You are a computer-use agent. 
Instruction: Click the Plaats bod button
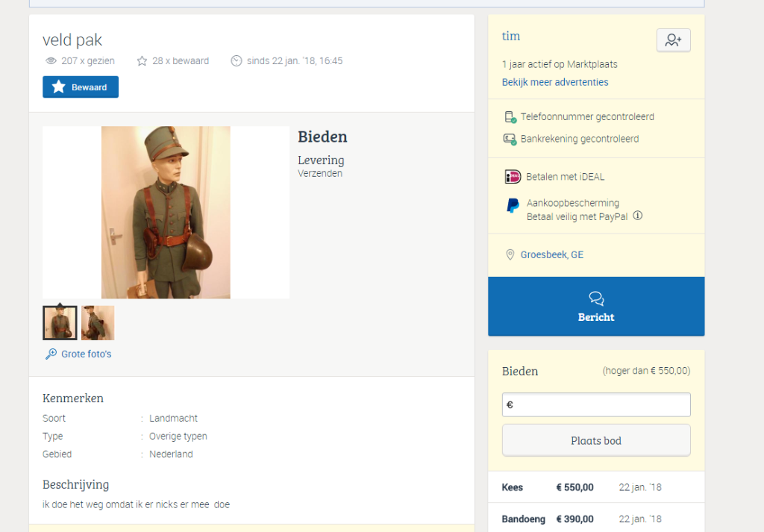point(596,440)
